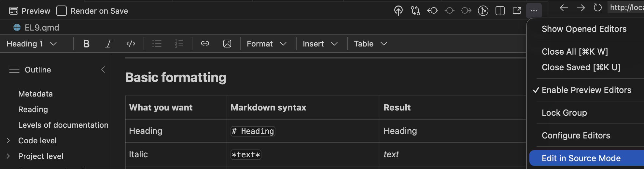Image resolution: width=644 pixels, height=169 pixels.
Task: Insert a bullet list
Action: [x=157, y=44]
